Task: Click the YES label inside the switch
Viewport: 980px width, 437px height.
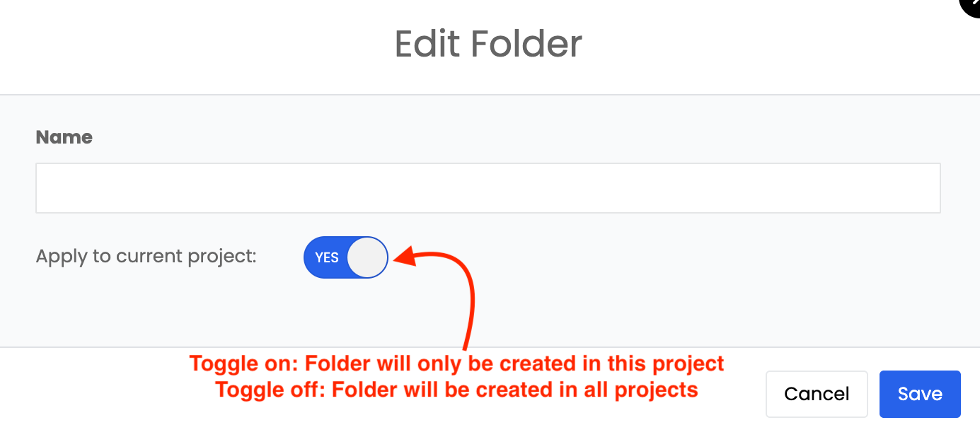Action: coord(327,258)
